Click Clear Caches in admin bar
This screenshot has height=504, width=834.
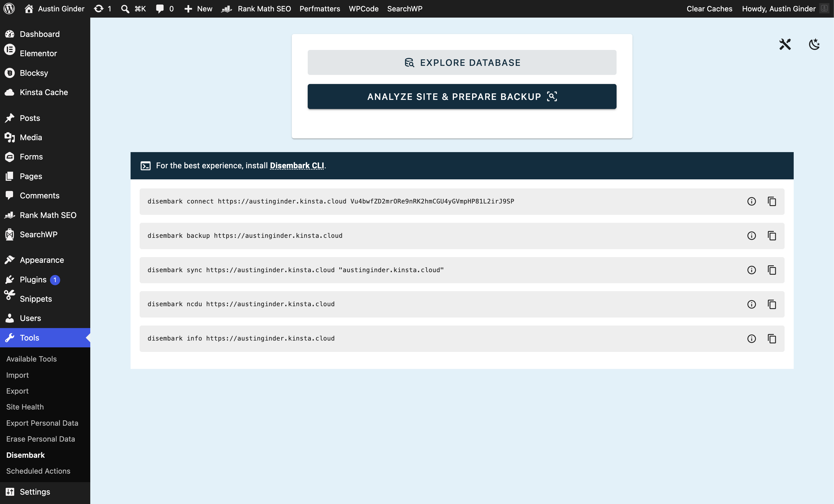[709, 9]
